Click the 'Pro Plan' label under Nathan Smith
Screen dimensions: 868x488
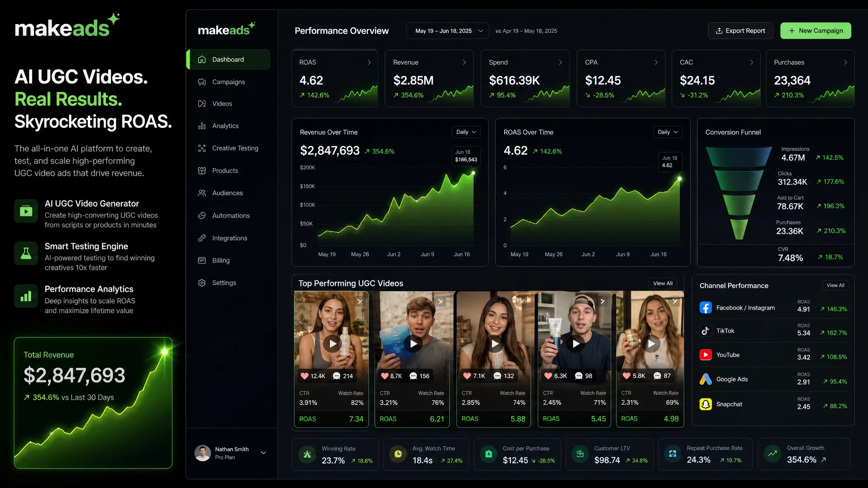coord(225,457)
